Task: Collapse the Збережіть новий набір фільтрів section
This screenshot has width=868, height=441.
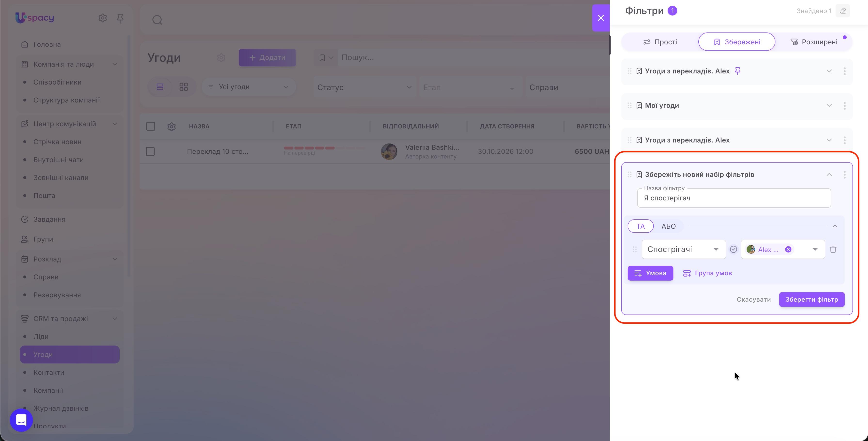Action: [x=829, y=174]
